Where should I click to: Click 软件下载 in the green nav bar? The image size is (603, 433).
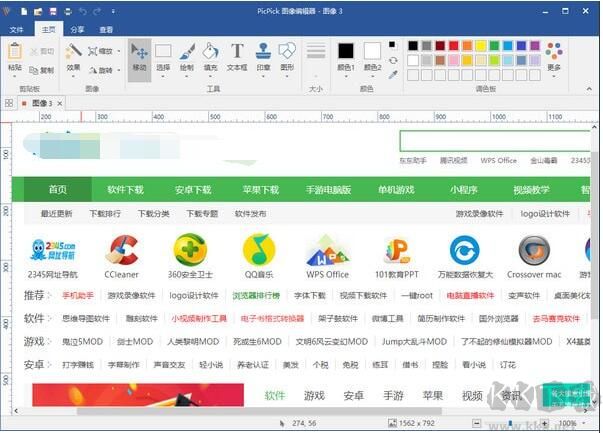(x=125, y=190)
